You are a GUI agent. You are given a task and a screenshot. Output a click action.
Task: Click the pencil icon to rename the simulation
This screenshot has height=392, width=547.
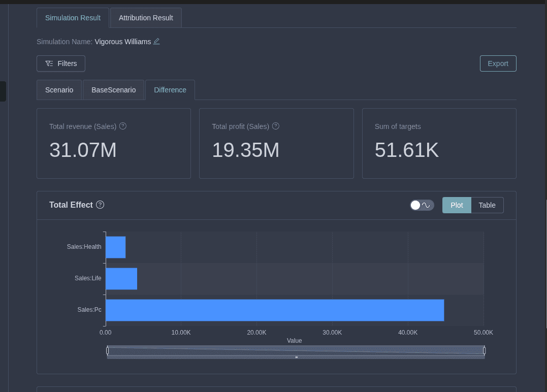156,42
